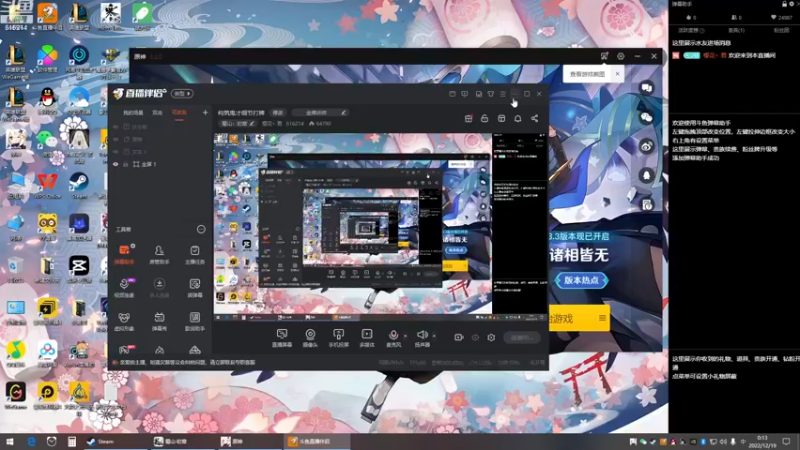The image size is (800, 450).
Task: Open the 虚拟形象 bear-face tool
Action: [x=124, y=321]
